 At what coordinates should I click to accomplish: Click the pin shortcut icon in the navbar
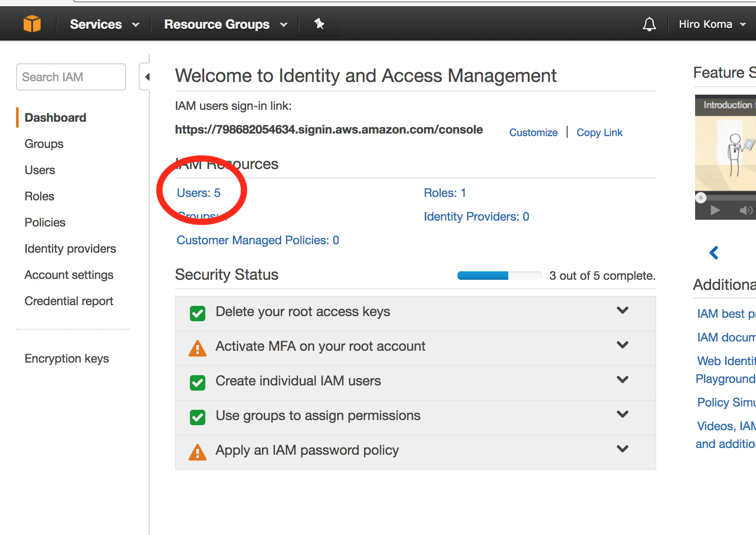319,24
